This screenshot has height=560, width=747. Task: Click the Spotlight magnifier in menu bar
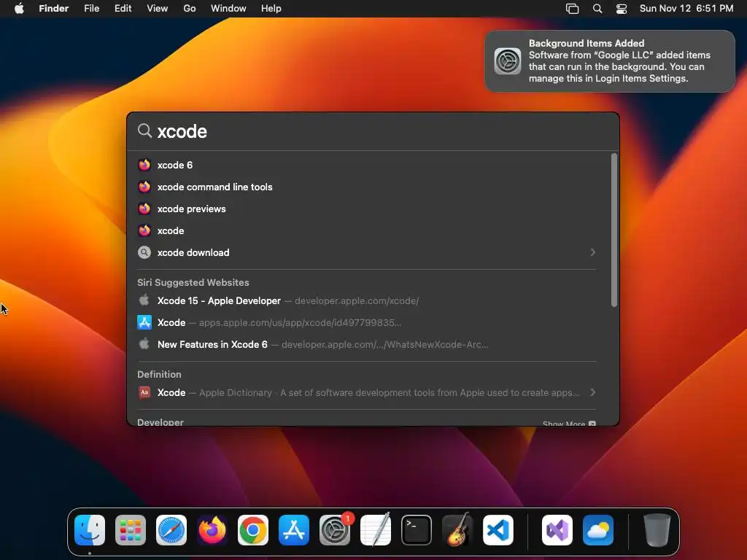pos(597,9)
